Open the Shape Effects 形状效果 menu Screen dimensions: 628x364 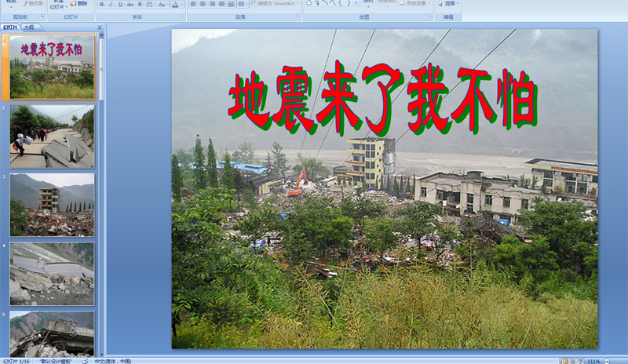[415, 3]
